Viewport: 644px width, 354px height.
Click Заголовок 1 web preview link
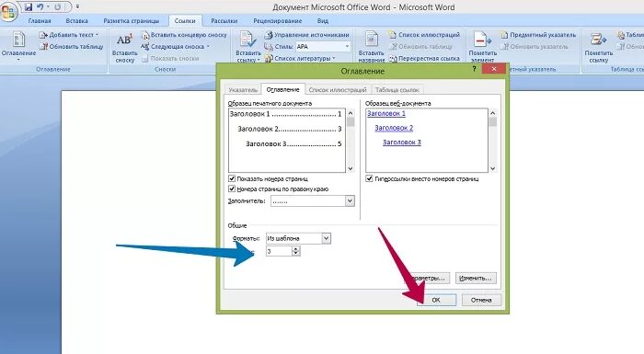click(x=386, y=113)
